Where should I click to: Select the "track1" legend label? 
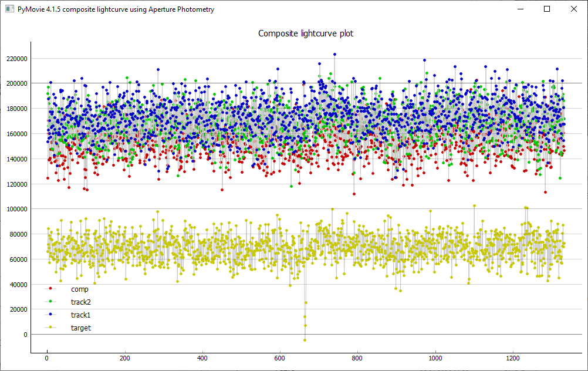80,315
